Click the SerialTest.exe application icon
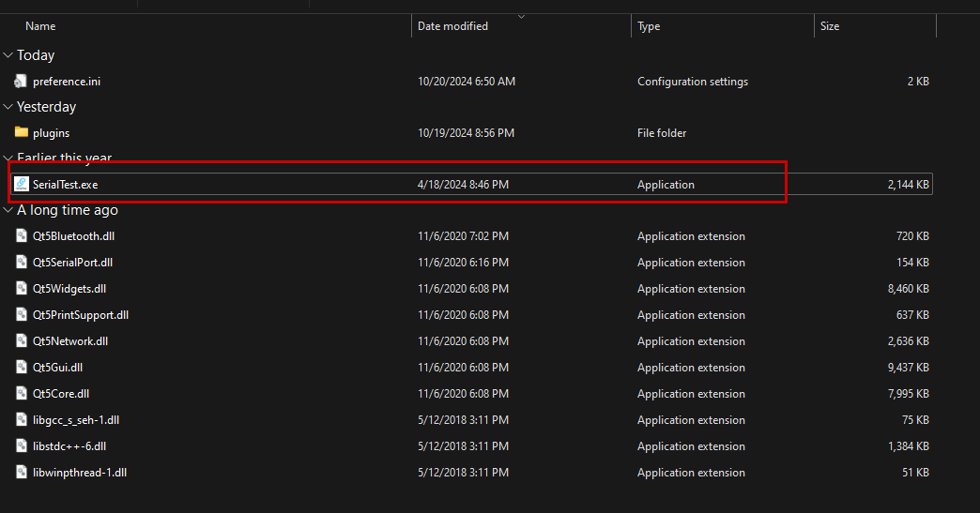Viewport: 980px width, 513px height. [x=22, y=185]
